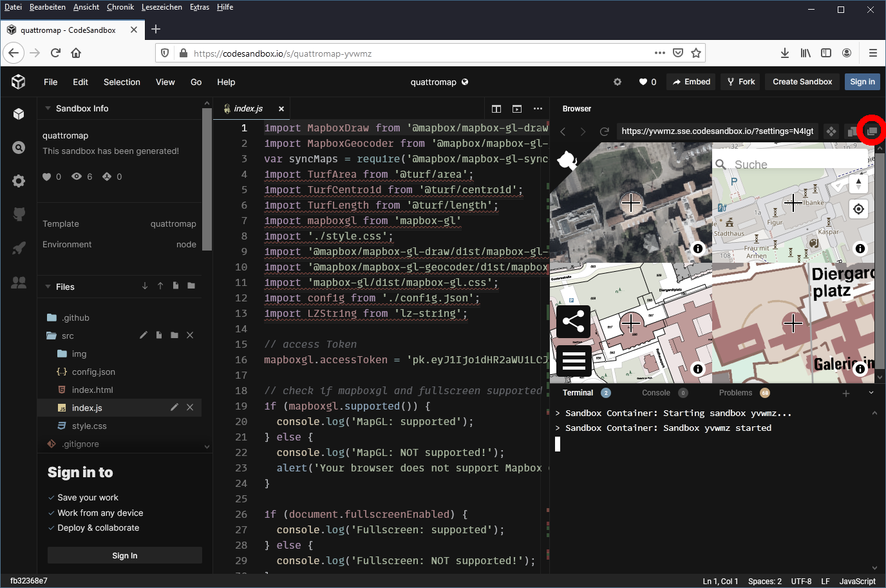Open the View menu
The height and width of the screenshot is (588, 886).
coord(165,82)
